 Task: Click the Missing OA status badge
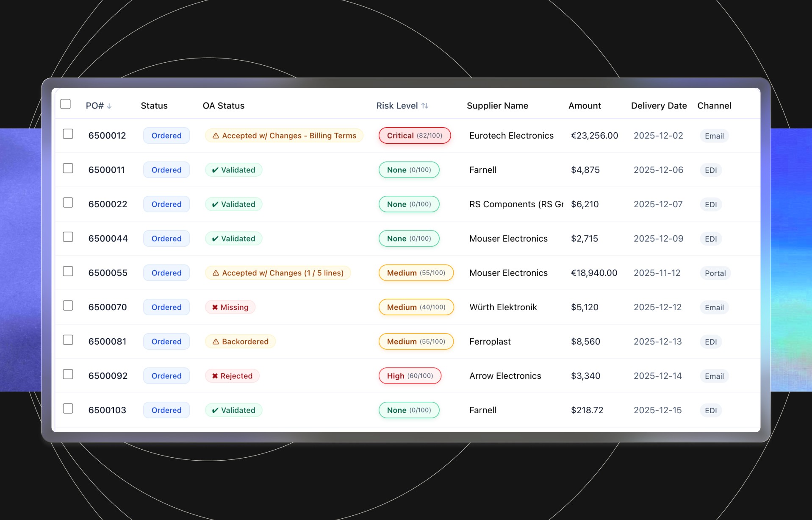point(230,307)
